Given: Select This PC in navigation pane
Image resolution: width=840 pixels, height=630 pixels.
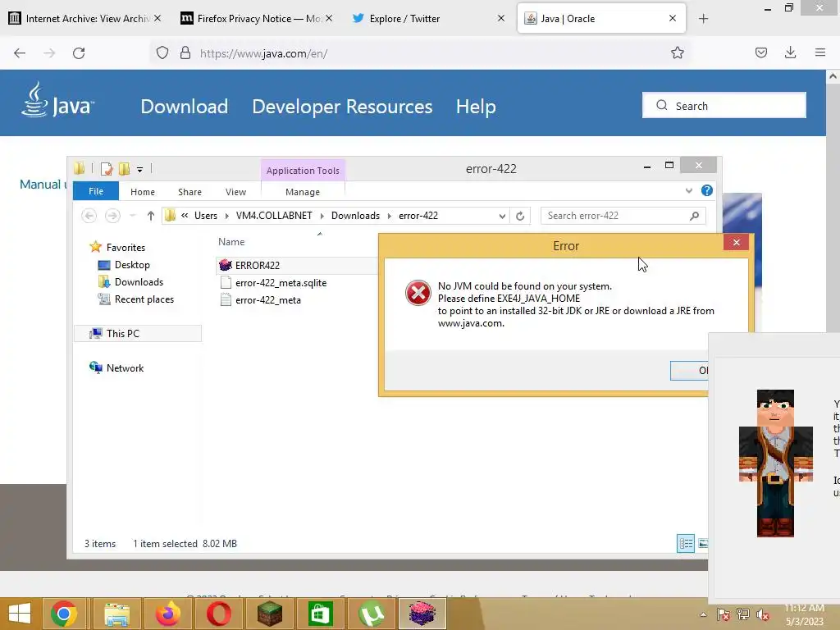Looking at the screenshot, I should [x=123, y=334].
